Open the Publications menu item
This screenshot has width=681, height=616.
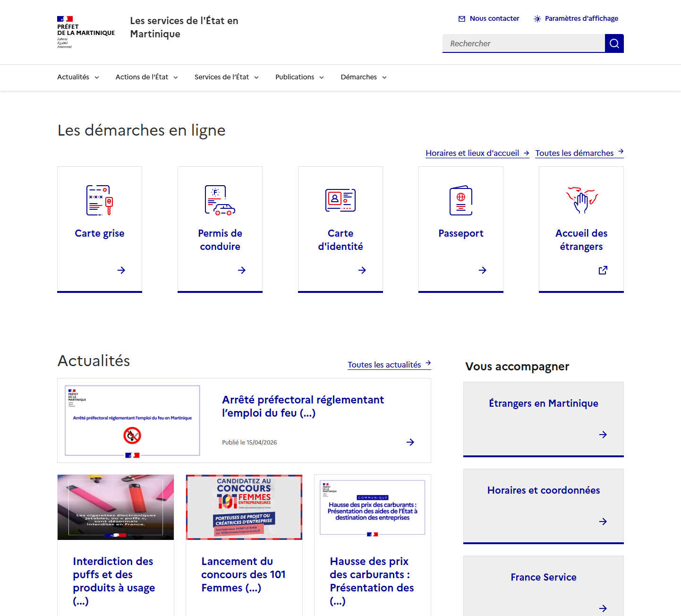click(300, 77)
